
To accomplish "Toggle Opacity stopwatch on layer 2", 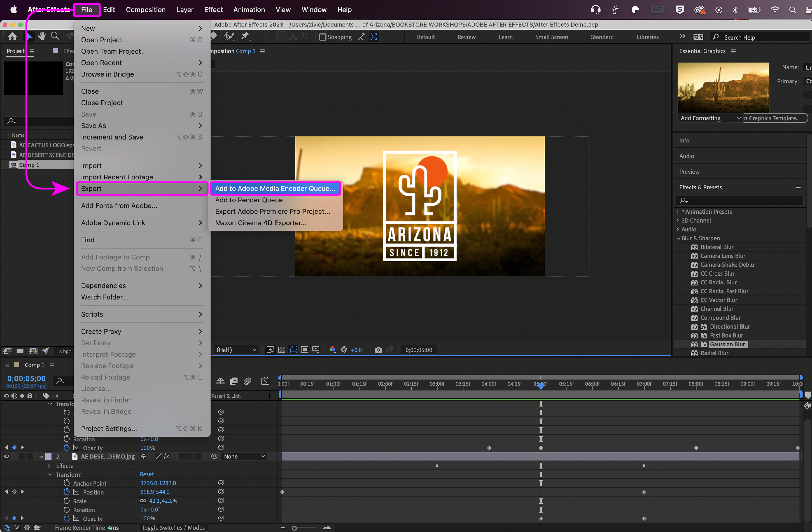I will 67,519.
